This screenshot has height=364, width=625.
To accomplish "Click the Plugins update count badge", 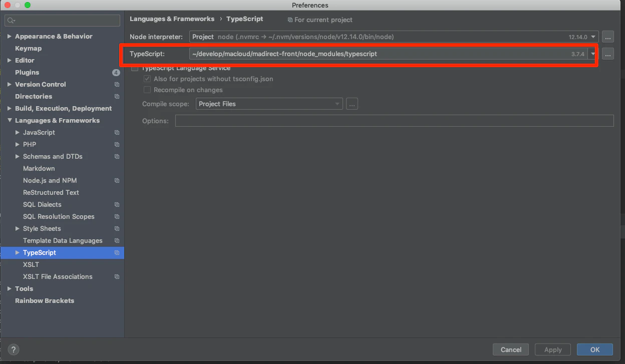I will coord(116,73).
